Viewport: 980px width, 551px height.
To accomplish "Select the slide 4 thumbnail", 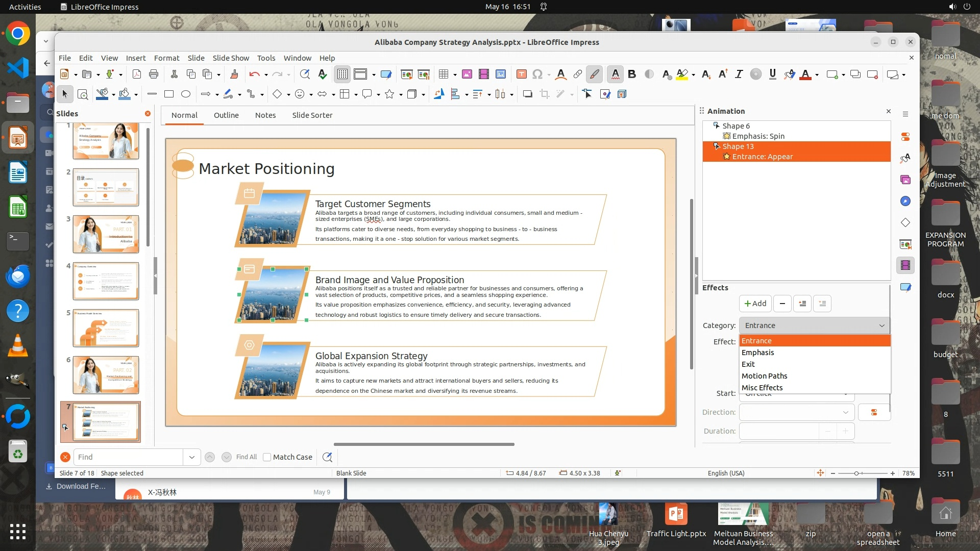I will (106, 281).
